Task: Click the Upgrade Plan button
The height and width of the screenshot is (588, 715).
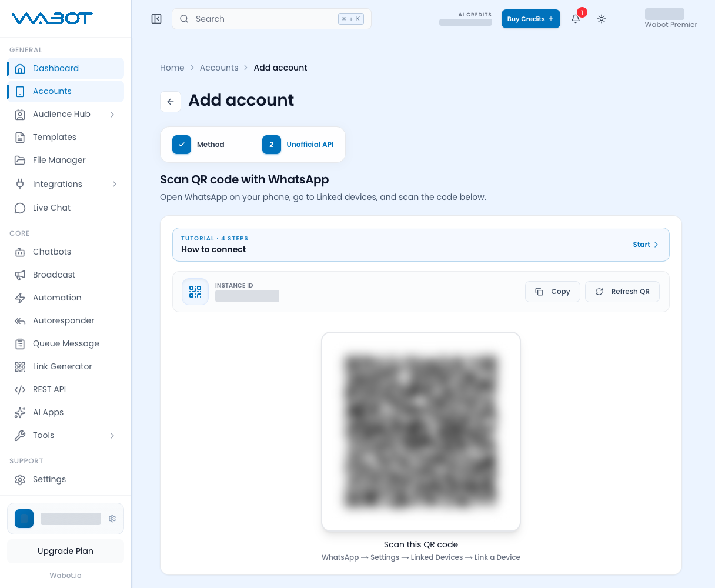Action: pyautogui.click(x=65, y=551)
